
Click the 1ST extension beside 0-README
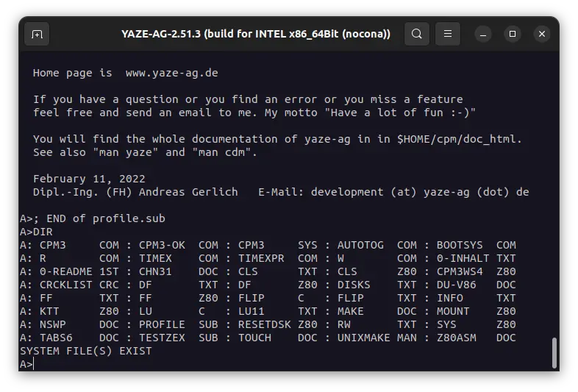click(x=109, y=272)
